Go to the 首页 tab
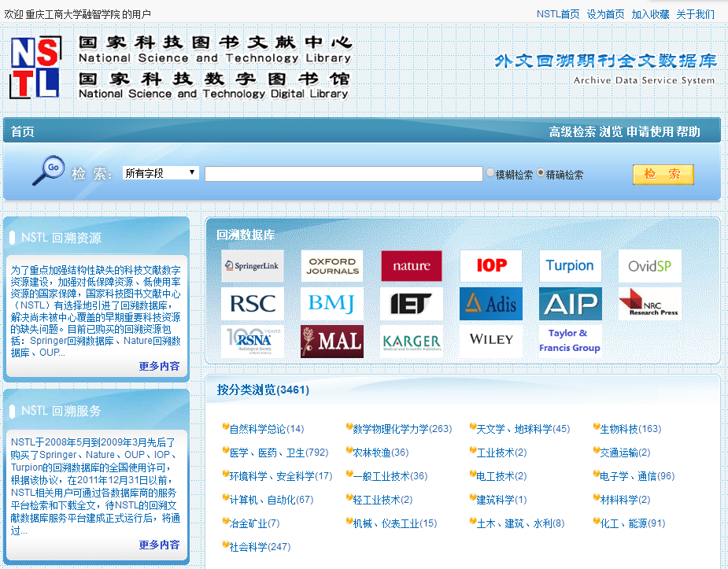The image size is (728, 569). (x=22, y=131)
